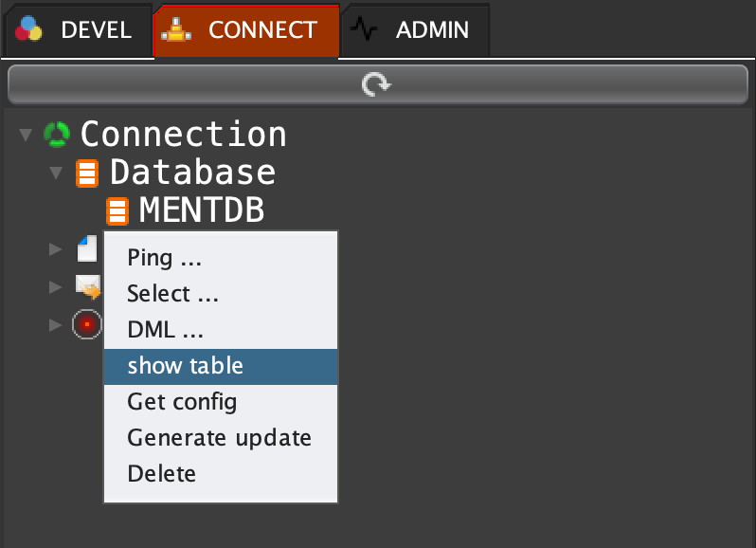Pick "Generate update" from the menu
Viewport: 756px width, 548px height.
tap(219, 438)
